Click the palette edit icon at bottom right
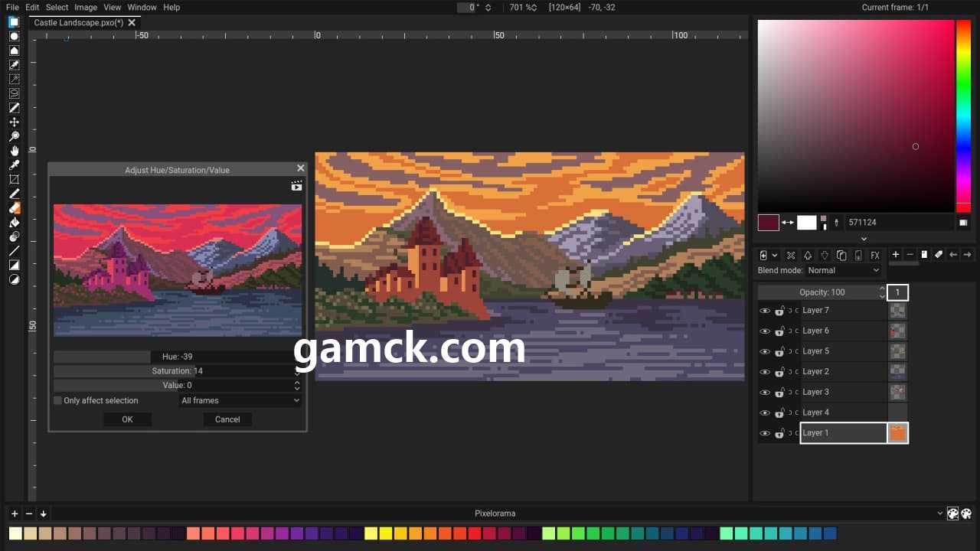980x551 pixels. (x=966, y=514)
